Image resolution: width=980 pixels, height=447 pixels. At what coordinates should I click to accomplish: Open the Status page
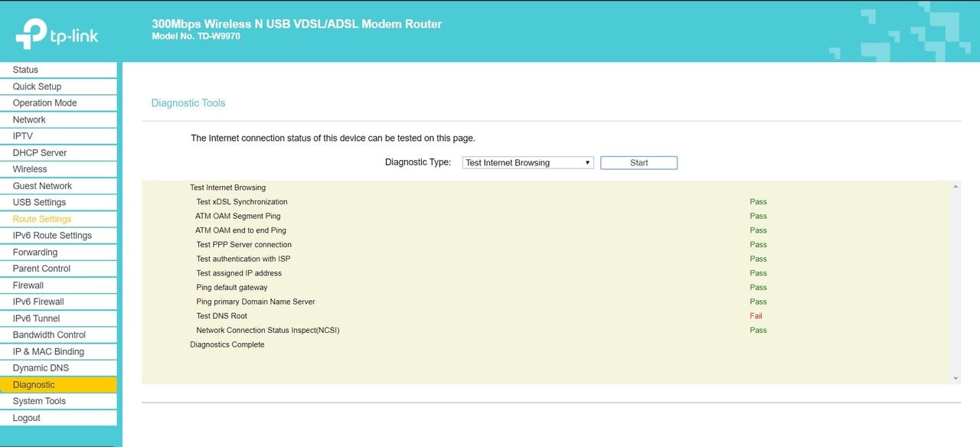tap(58, 70)
